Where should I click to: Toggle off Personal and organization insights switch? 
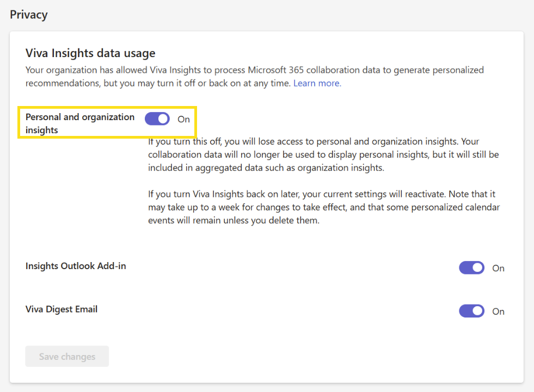(x=157, y=119)
